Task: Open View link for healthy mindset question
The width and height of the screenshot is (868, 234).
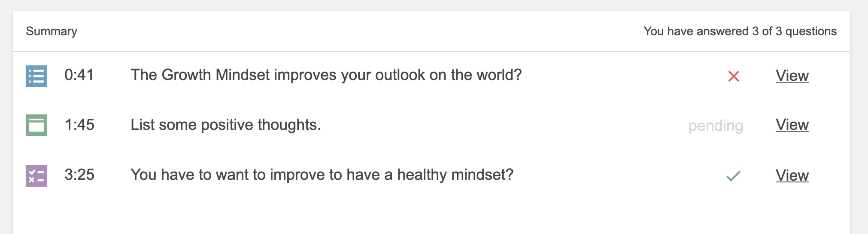Action: (x=792, y=175)
